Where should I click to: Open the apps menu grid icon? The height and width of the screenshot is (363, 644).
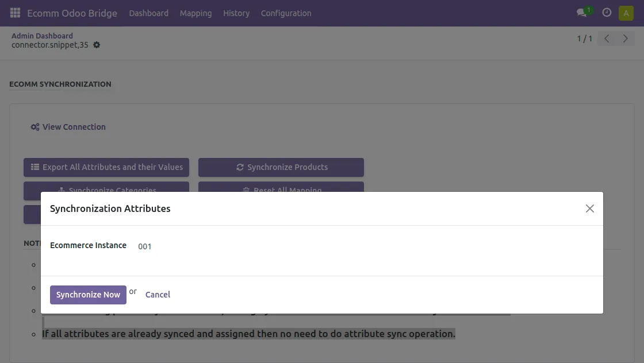pyautogui.click(x=15, y=13)
